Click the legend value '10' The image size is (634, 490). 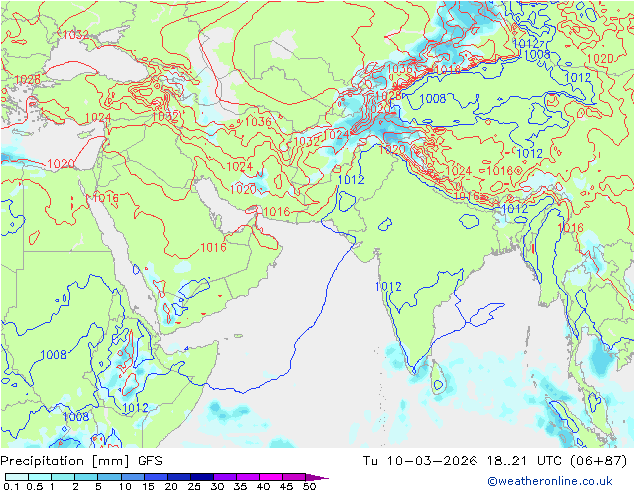pos(125,486)
